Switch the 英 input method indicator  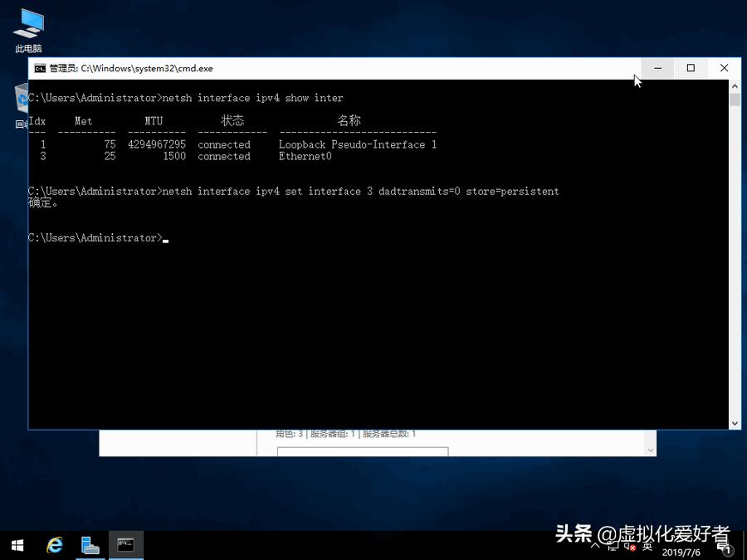tap(647, 548)
